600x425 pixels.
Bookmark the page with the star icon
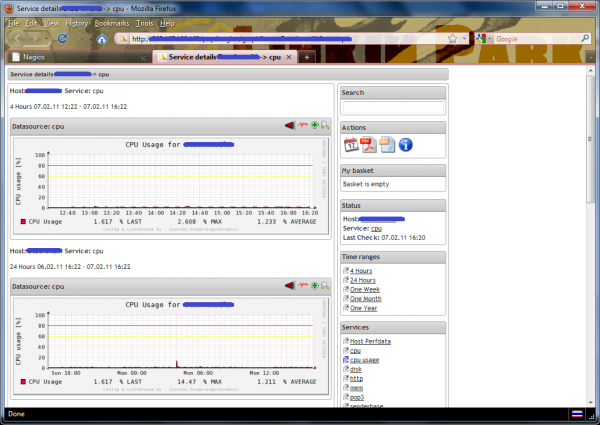[x=453, y=39]
